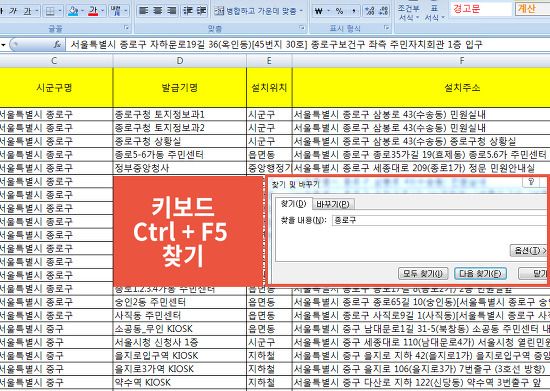Select 설치주소 header cell
This screenshot has width=550, height=391.
point(421,87)
